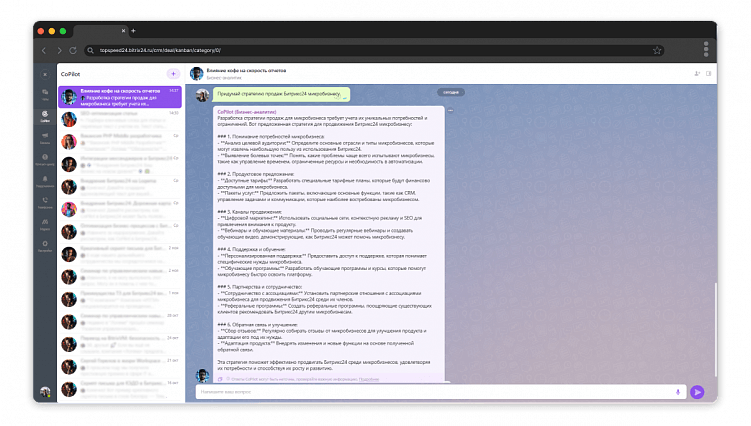The height and width of the screenshot is (426, 751).
Task: Click the browser address bar URL
Action: click(x=160, y=50)
